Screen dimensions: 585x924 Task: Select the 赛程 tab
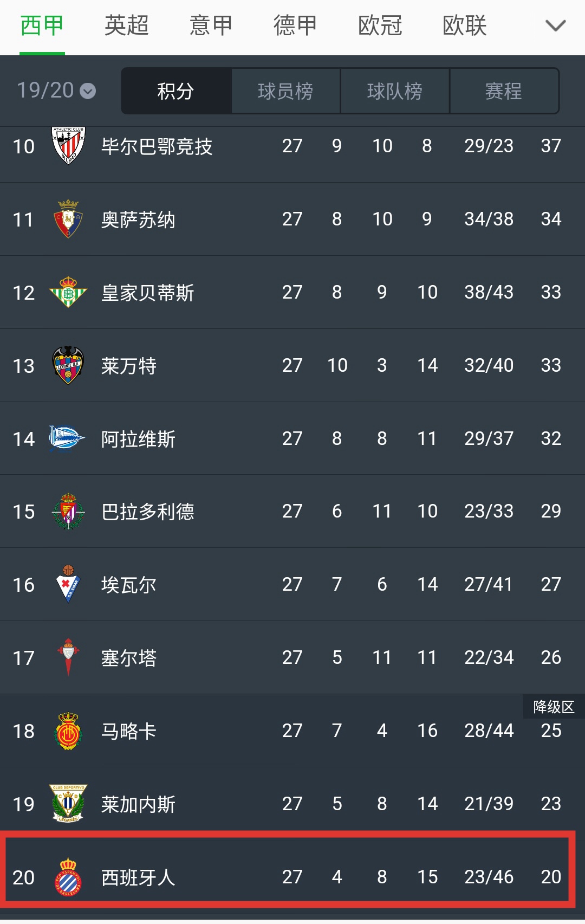[503, 91]
